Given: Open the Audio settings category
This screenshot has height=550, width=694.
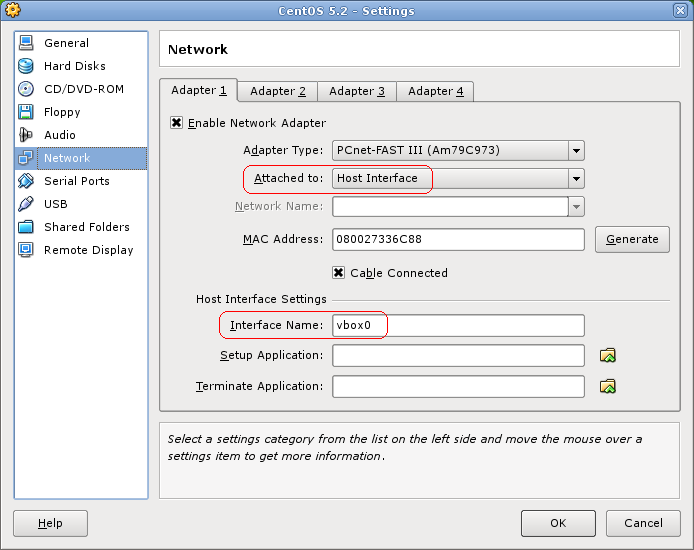Looking at the screenshot, I should [59, 135].
